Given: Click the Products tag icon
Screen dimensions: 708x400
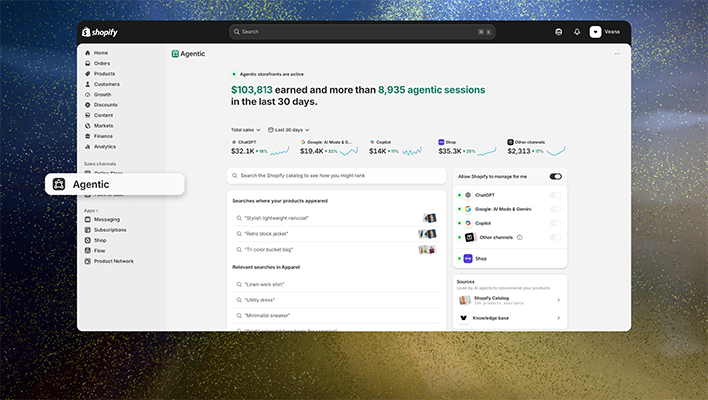Looking at the screenshot, I should click(x=88, y=74).
